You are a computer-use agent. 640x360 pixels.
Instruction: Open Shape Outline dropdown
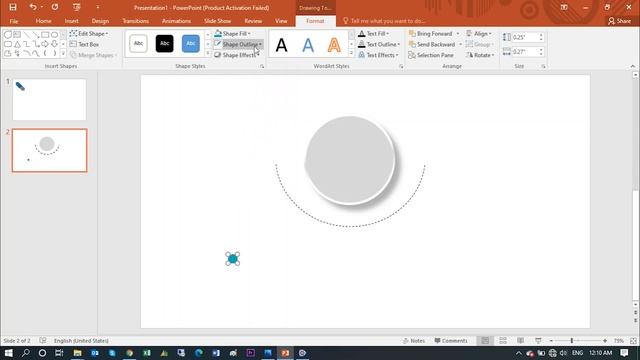click(238, 44)
